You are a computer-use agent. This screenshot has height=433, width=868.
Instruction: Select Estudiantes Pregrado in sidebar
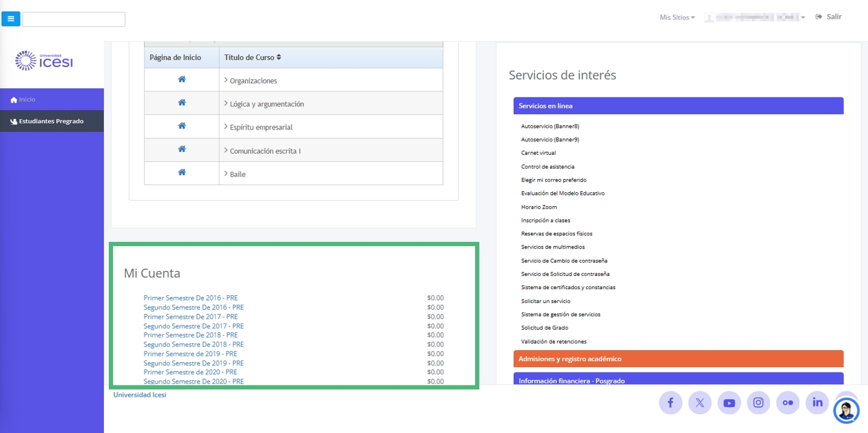coord(51,122)
